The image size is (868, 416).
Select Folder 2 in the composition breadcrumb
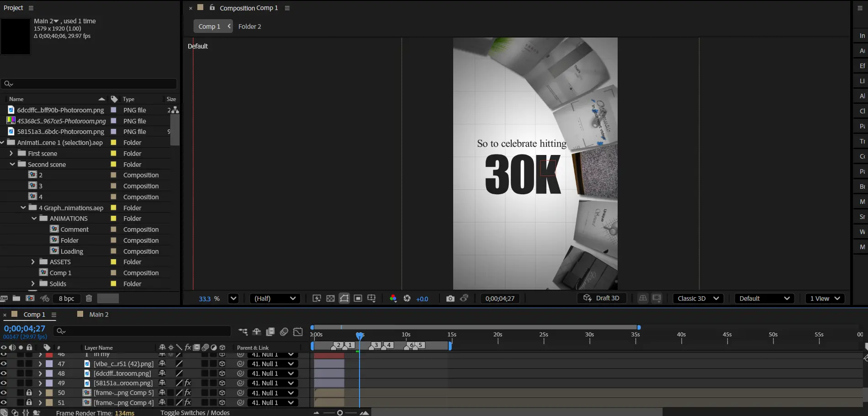coord(249,27)
